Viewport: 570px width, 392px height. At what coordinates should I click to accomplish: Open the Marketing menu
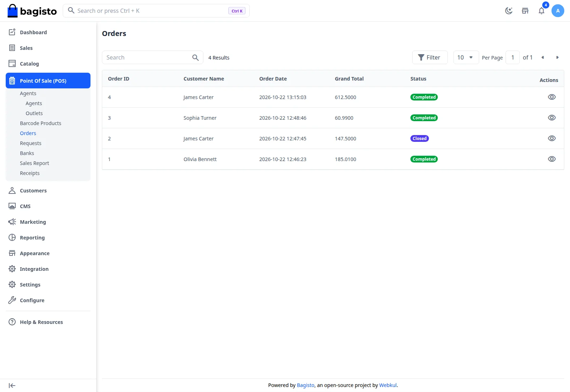48,222
